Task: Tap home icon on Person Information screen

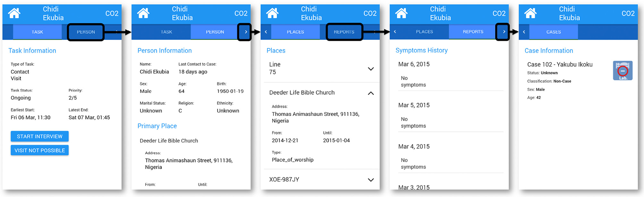Action: coord(143,13)
